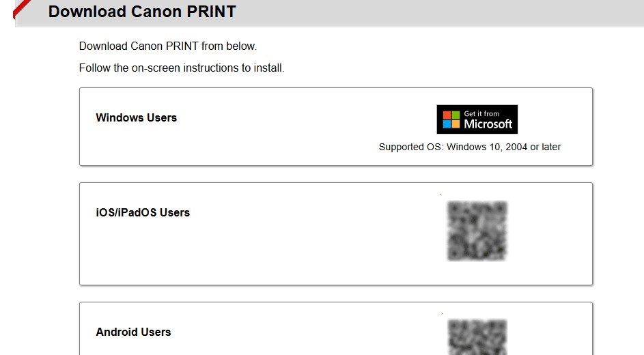Click the Get it from Microsoft badge

tap(477, 119)
